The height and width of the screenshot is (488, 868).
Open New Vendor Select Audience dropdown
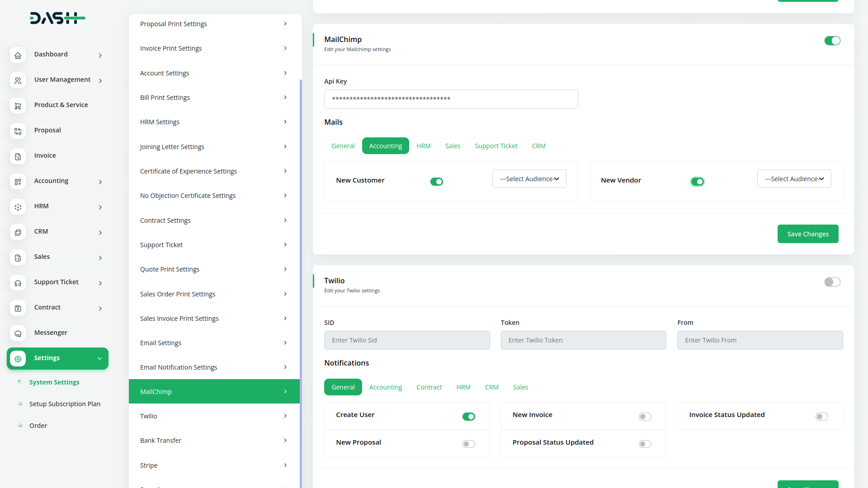(794, 179)
